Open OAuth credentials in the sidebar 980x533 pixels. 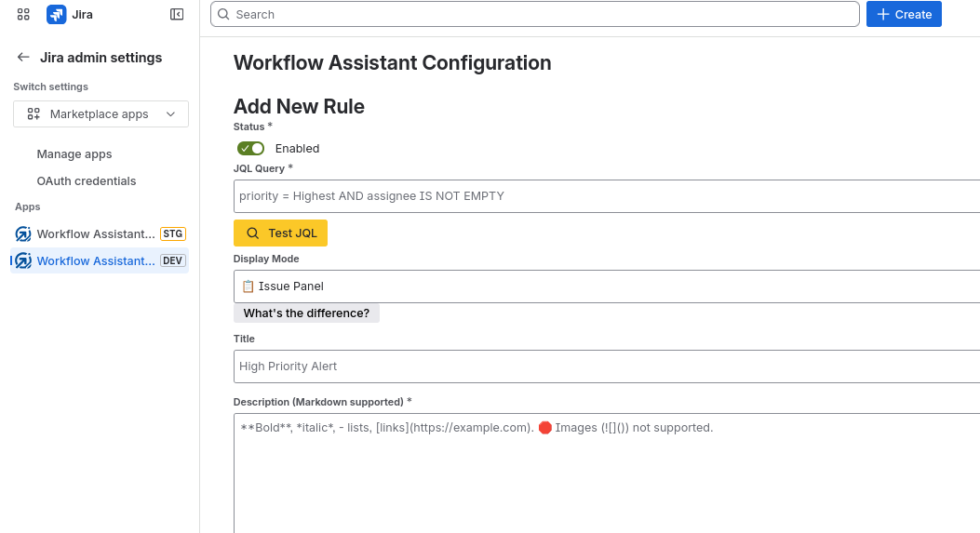tap(87, 180)
